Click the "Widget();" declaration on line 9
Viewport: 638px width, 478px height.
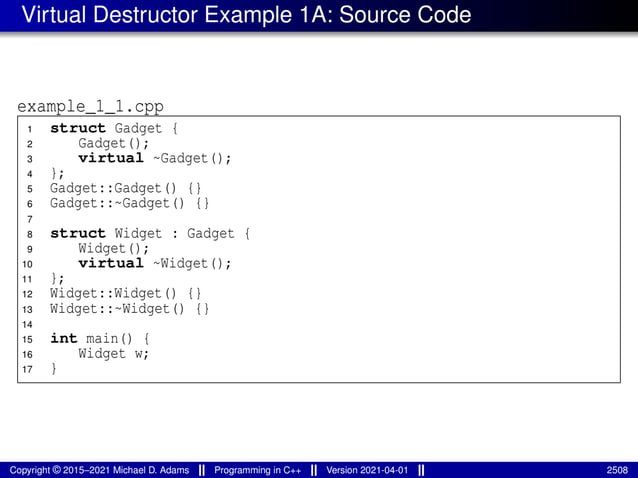click(x=114, y=249)
